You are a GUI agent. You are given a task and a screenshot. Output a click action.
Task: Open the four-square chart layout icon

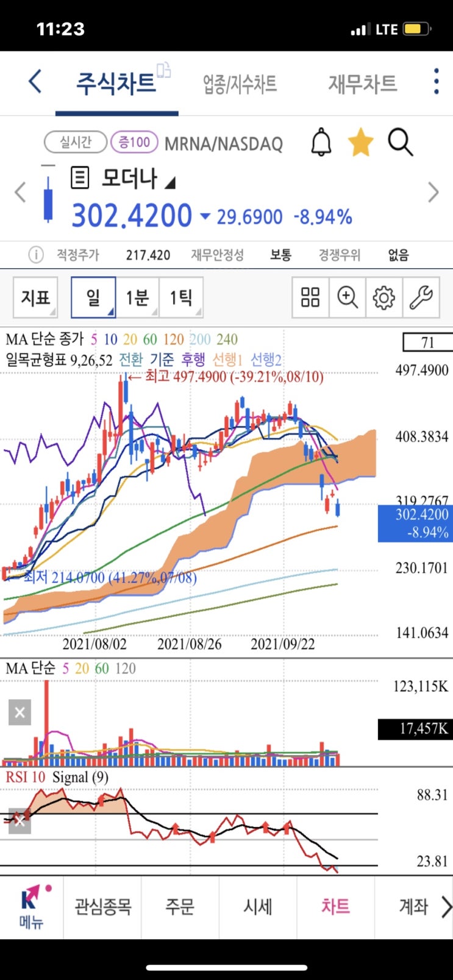310,297
